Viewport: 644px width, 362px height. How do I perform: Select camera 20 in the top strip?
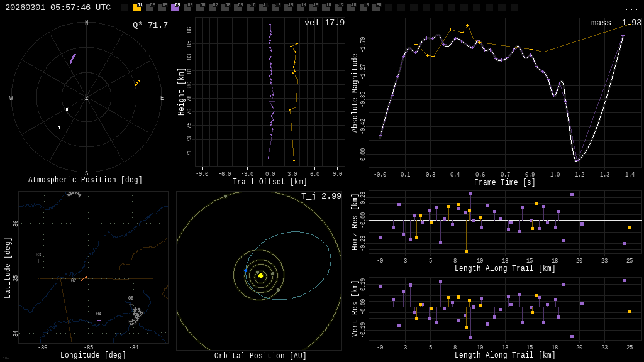376,8
